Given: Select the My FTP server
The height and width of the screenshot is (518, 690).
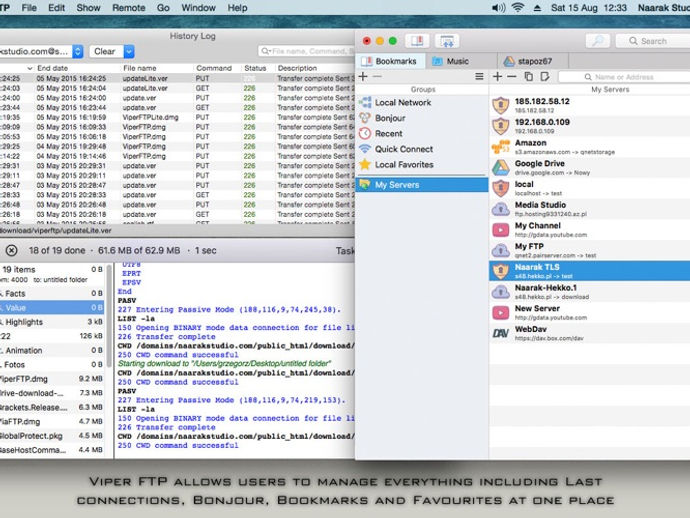Looking at the screenshot, I should (589, 250).
